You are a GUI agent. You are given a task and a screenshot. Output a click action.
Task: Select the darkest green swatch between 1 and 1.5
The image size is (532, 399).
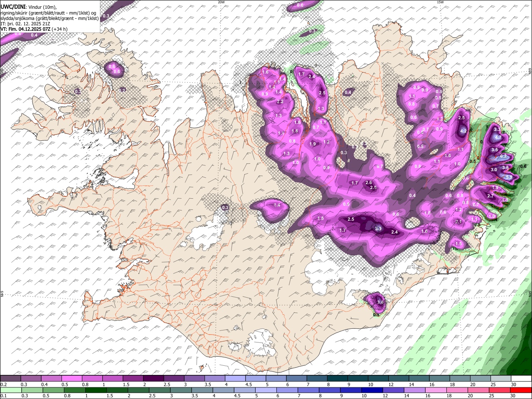pos(96,390)
